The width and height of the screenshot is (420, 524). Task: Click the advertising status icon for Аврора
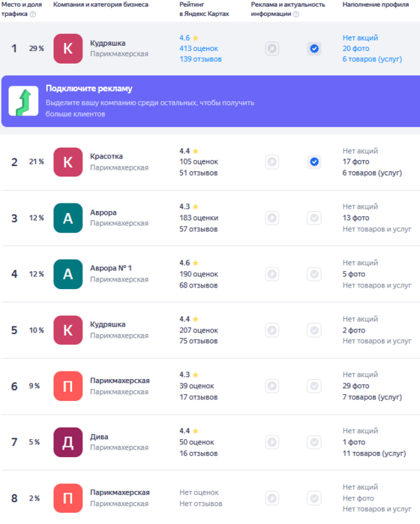pyautogui.click(x=272, y=218)
